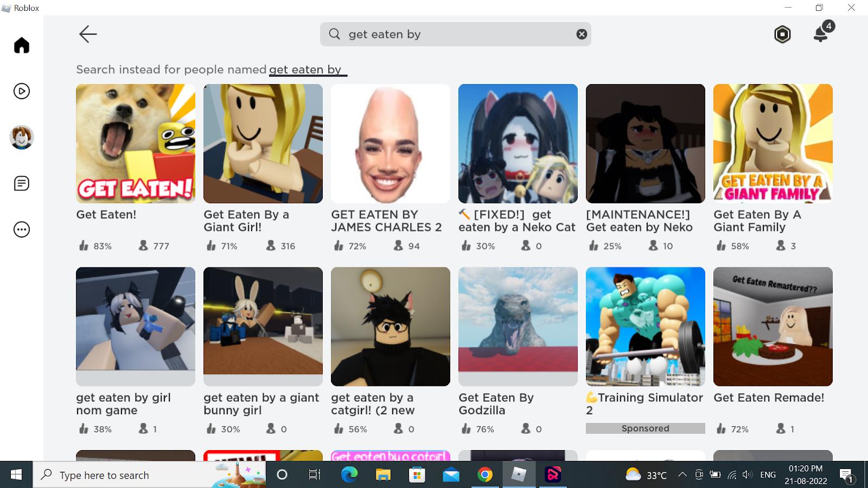The width and height of the screenshot is (868, 488).
Task: Open GET EATEN BY JAMES CHARLES 2 thumbnail
Action: pyautogui.click(x=391, y=144)
